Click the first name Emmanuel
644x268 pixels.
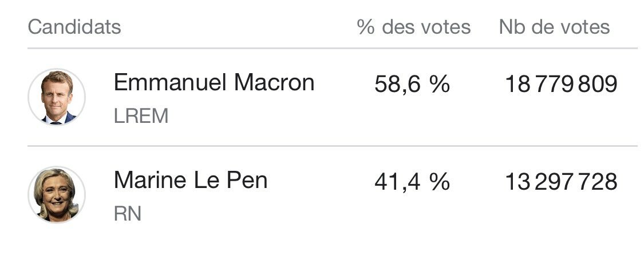point(170,82)
